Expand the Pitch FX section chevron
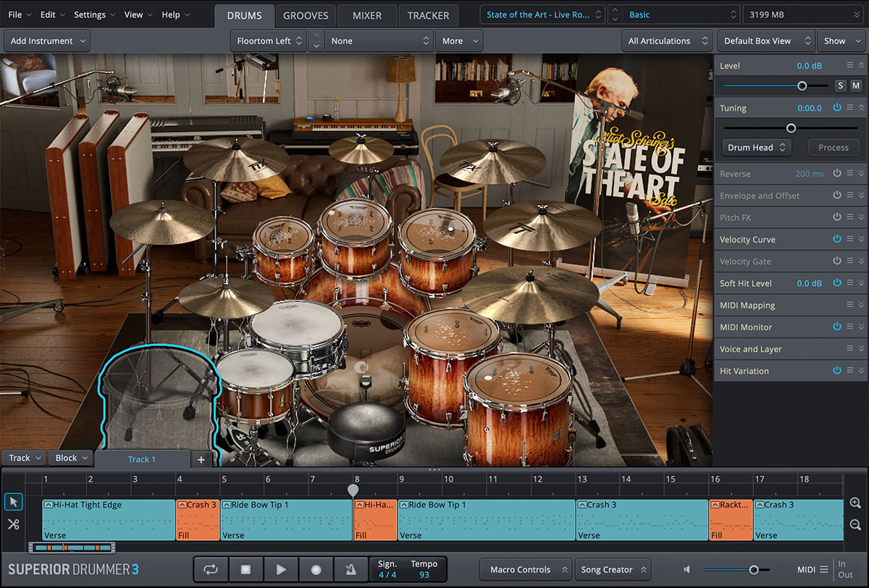This screenshot has height=588, width=869. click(x=861, y=217)
